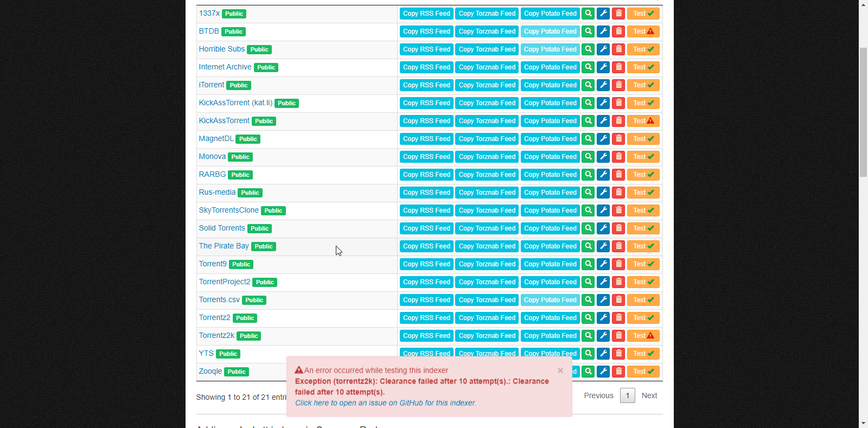Screen dimensions: 868x428
Task: Copy Torznab Feed for Torrent9
Action: pos(487,264)
